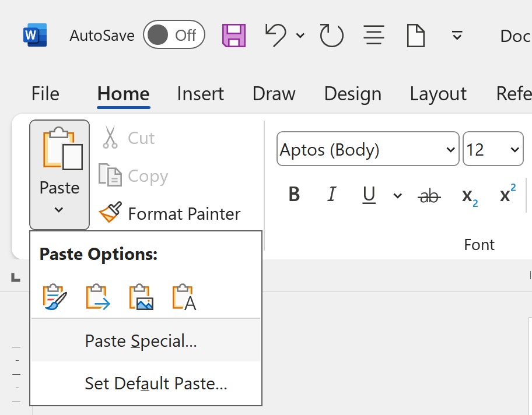Choose Merge Formatting paste icon
The width and height of the screenshot is (532, 415).
tap(97, 297)
